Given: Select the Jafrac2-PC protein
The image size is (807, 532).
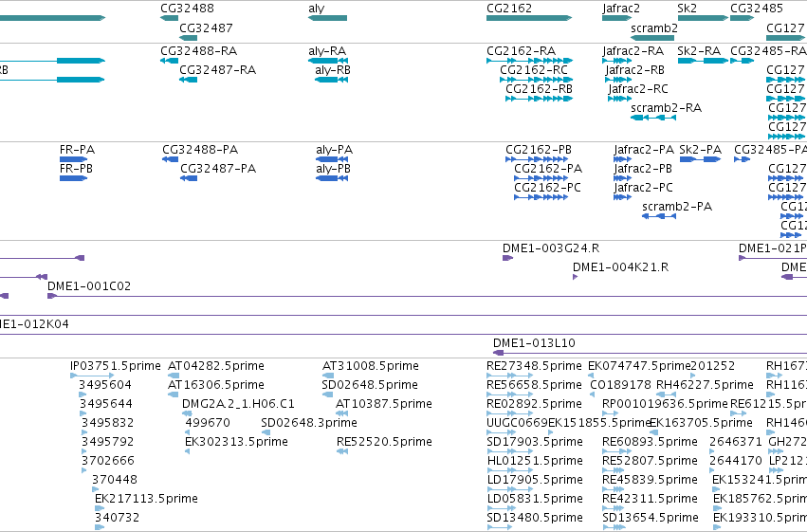Looking at the screenshot, I should point(622,197).
